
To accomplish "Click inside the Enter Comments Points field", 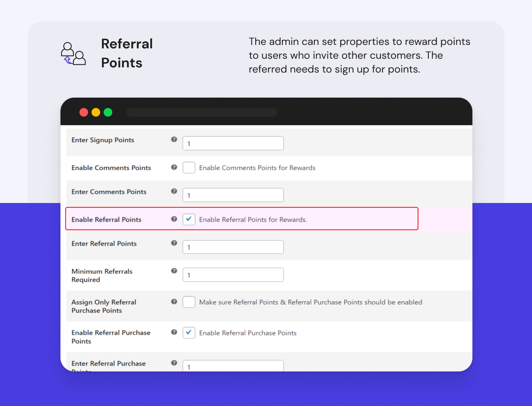I will [x=233, y=195].
